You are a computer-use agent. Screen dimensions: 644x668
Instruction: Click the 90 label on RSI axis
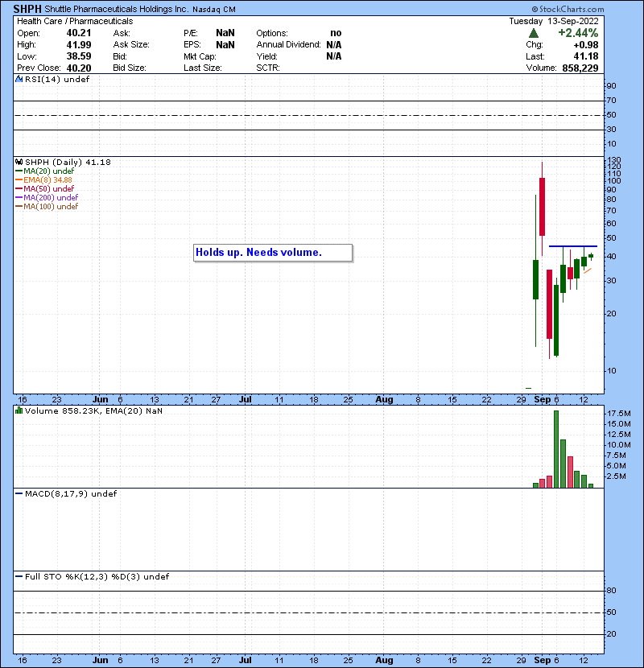coord(611,86)
